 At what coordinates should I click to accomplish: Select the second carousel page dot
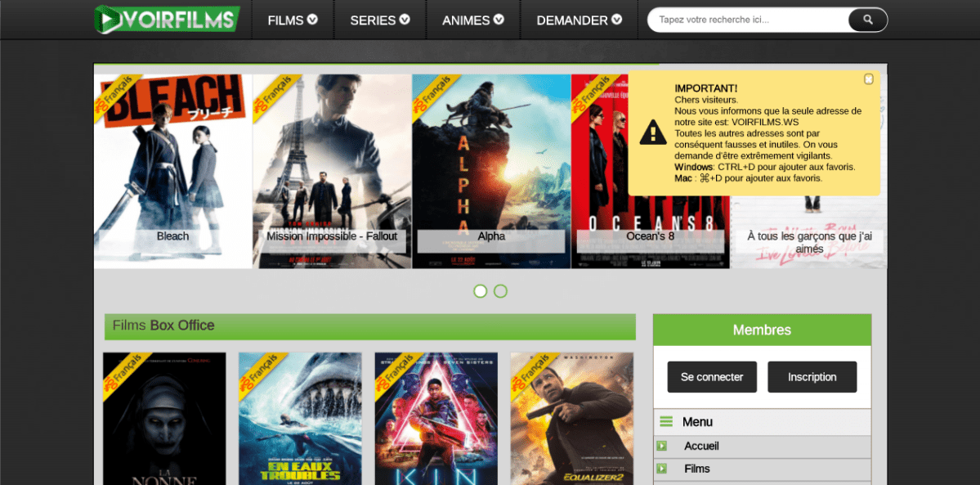tap(500, 291)
